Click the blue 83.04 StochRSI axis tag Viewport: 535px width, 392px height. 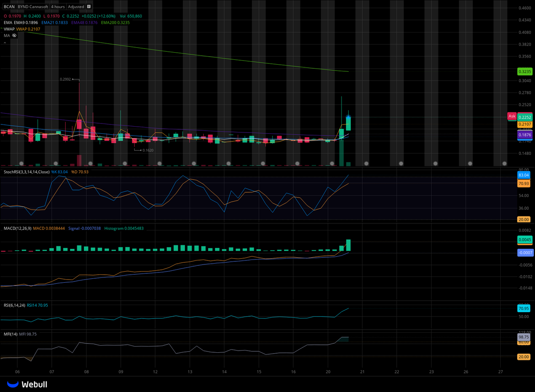[x=523, y=176]
